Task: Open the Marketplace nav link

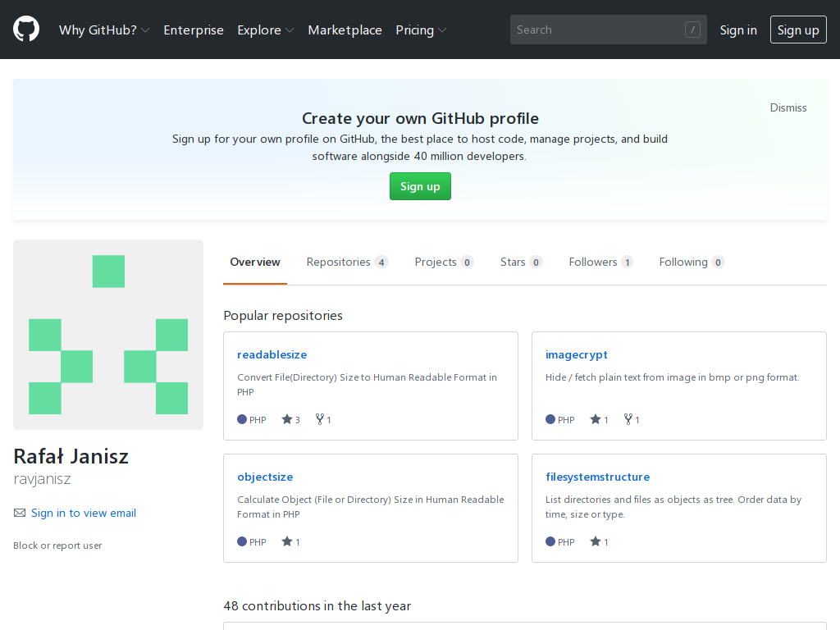Action: coord(345,30)
